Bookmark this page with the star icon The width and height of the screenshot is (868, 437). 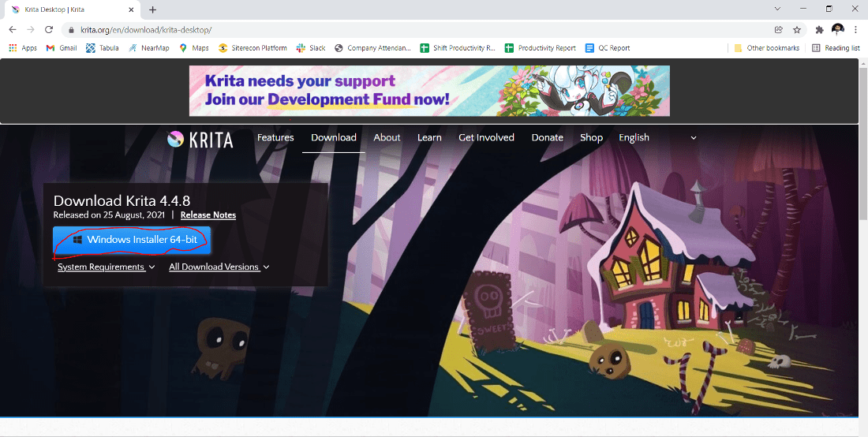[x=797, y=30]
